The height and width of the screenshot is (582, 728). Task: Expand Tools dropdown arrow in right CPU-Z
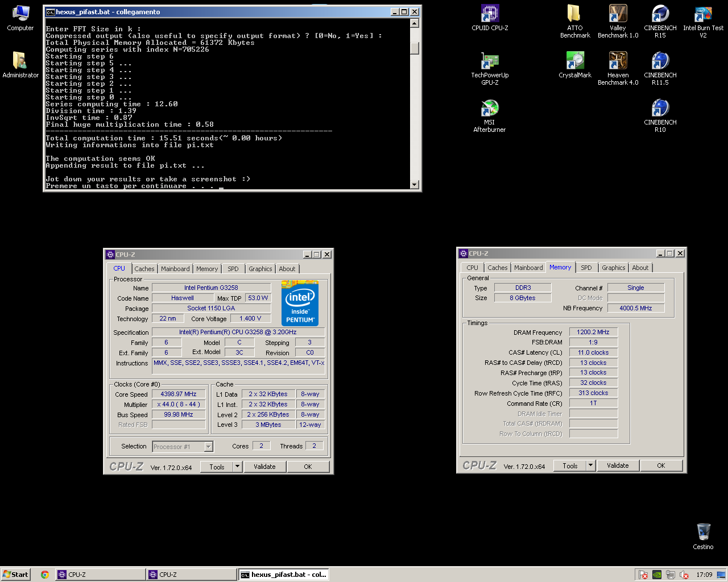591,466
